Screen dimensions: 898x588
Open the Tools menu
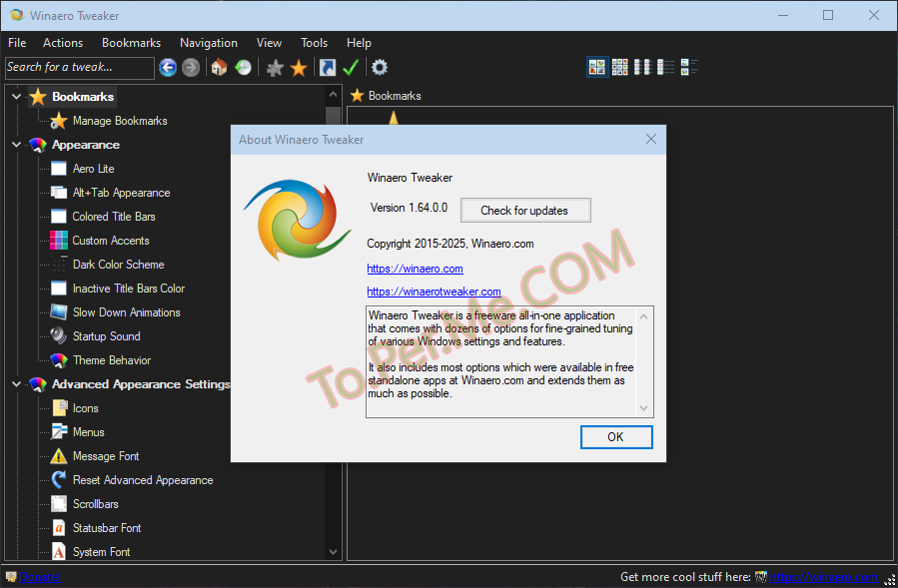(x=314, y=43)
